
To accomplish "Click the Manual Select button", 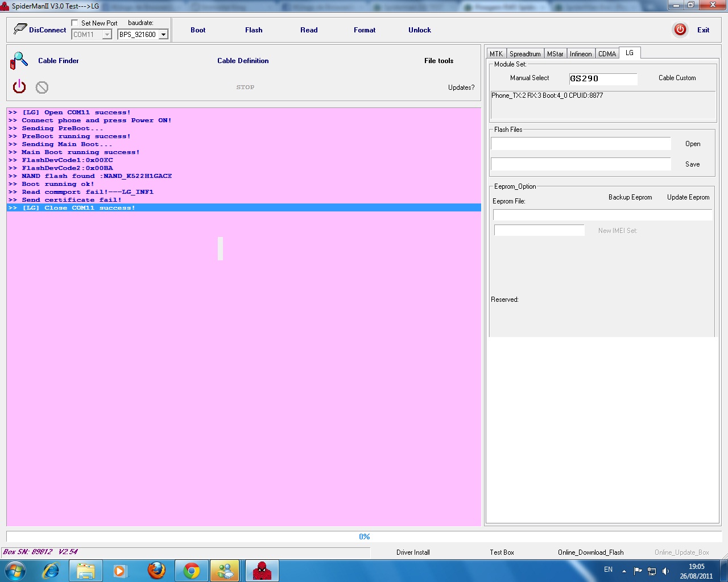I will [x=530, y=78].
